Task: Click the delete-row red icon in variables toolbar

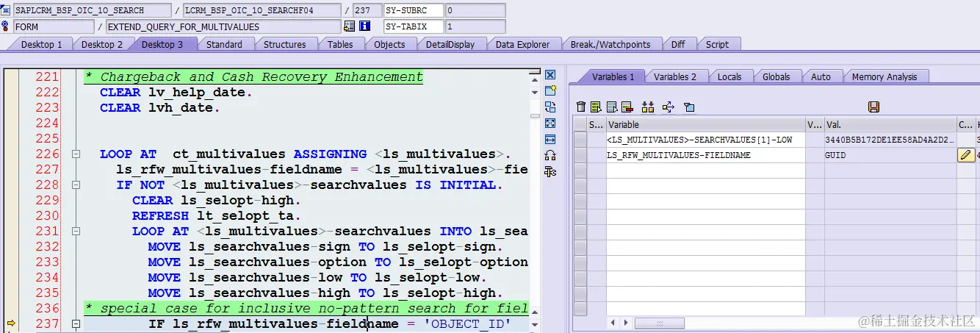Action: coord(627,107)
